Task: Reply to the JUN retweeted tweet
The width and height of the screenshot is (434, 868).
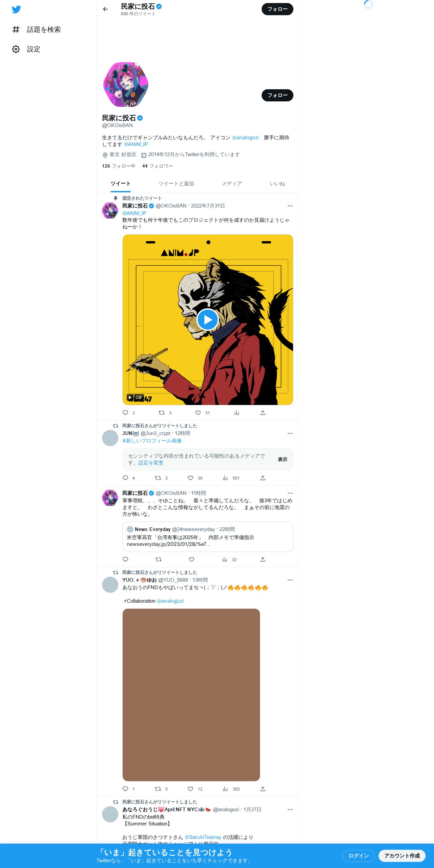Action: pyautogui.click(x=125, y=478)
